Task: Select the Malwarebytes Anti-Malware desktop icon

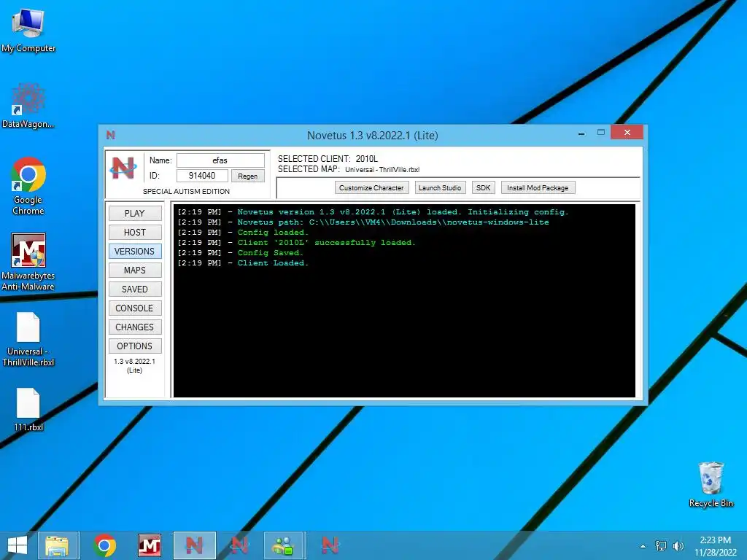Action: 28,262
